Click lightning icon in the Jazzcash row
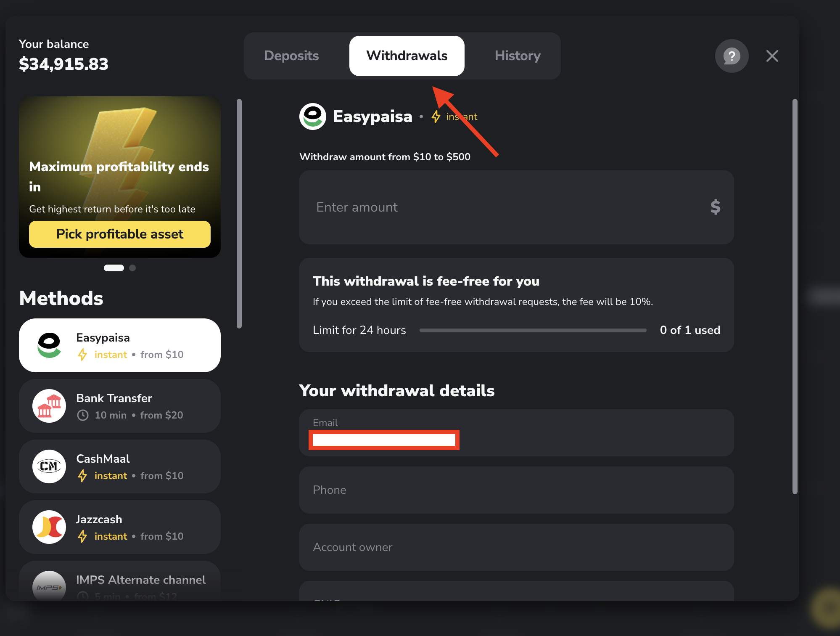Screen dimensions: 840x636 pos(82,536)
